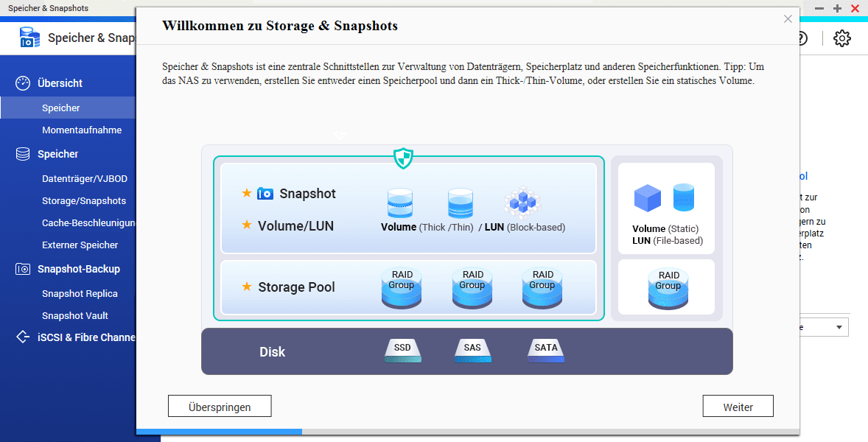Screen dimensions: 868x442
Task: Click the Speicher & Snapshots app logo icon
Action: (29, 38)
